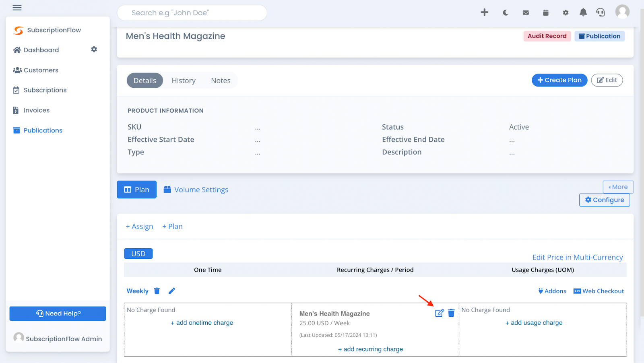Delete the Weekly plan trash icon
The width and height of the screenshot is (644, 363).
point(157,291)
